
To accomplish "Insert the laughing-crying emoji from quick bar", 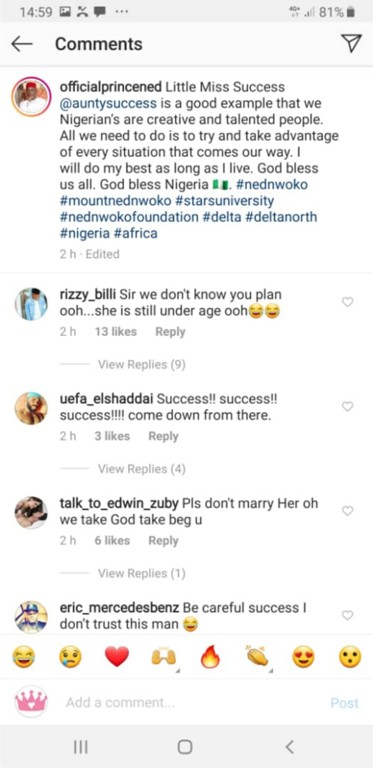I will pyautogui.click(x=23, y=657).
